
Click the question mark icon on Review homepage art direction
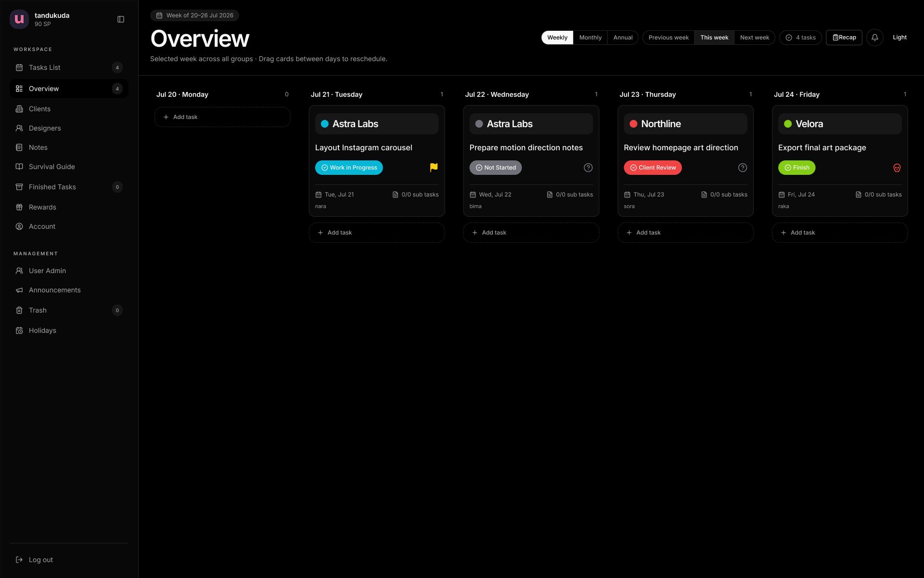[743, 168]
